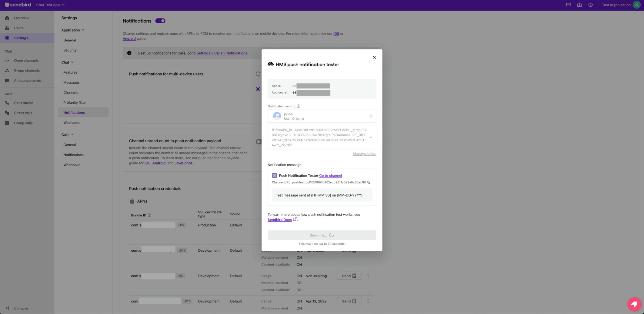Screen dimensions: 644x314
Task: Click the Group channels icon
Action: (7, 70)
